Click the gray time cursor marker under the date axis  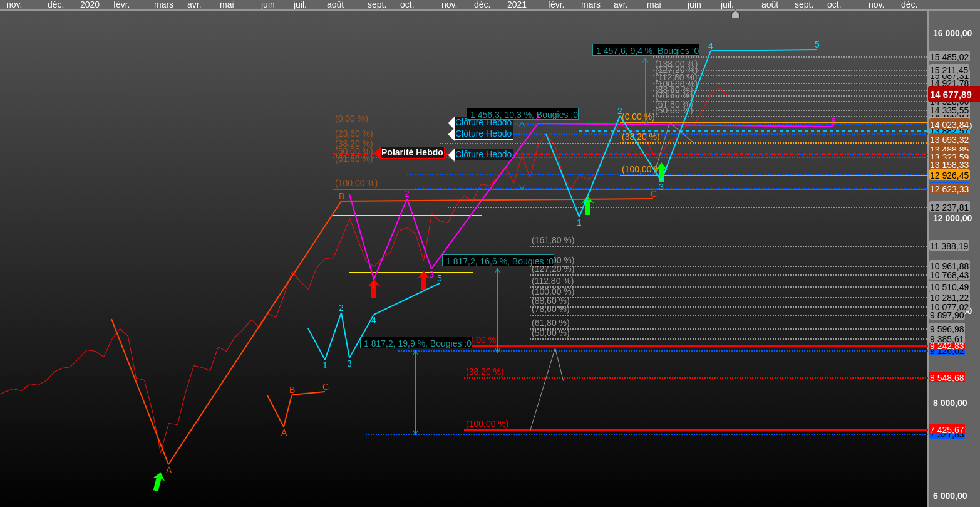pyautogui.click(x=735, y=14)
